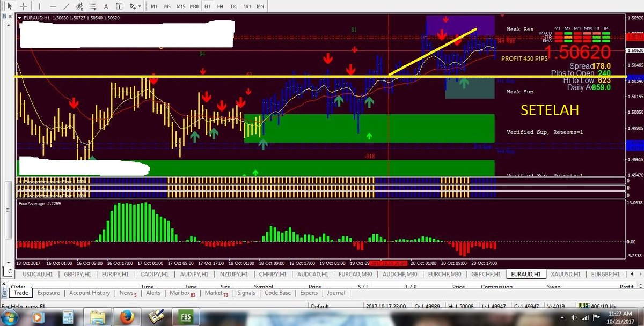Open the EURGBP,H1 chart tab
The width and height of the screenshot is (644, 326).
(606, 274)
